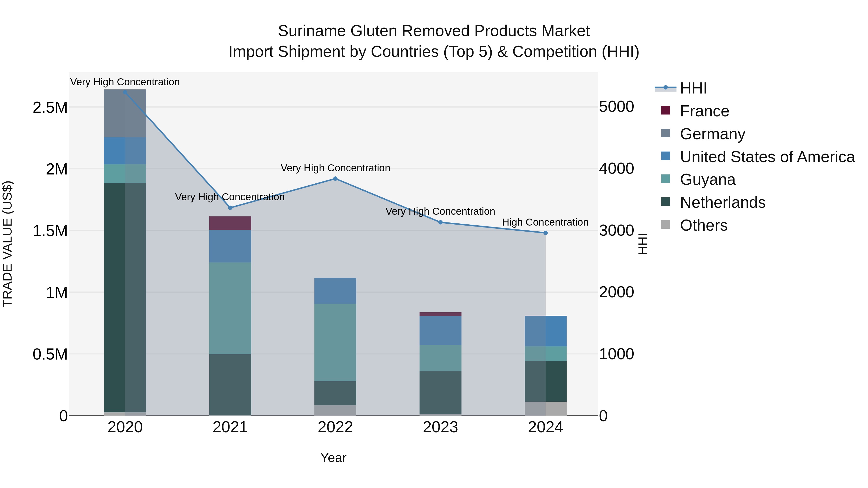Click the subtitle 'Import Shipment by Countries' line

(434, 52)
